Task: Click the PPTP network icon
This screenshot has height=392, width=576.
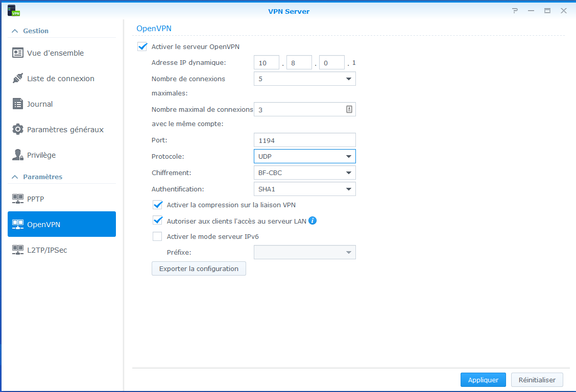Action: (x=18, y=199)
